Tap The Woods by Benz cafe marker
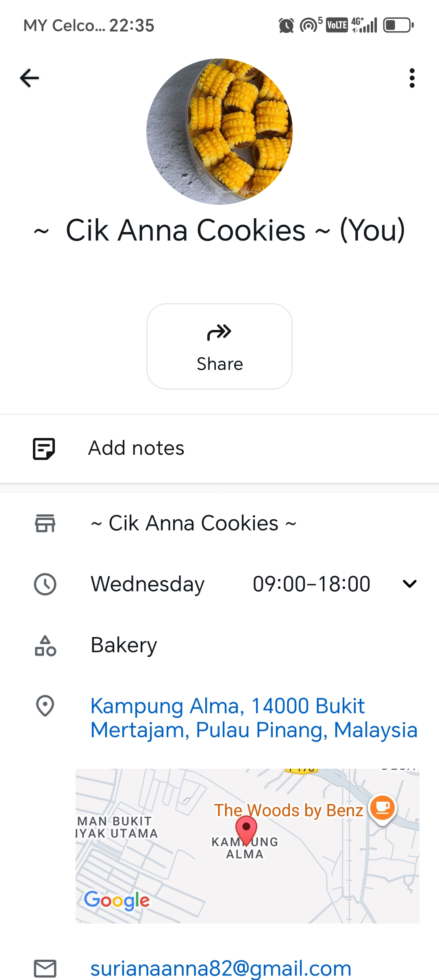Viewport: 439px width, 980px height. (x=382, y=808)
